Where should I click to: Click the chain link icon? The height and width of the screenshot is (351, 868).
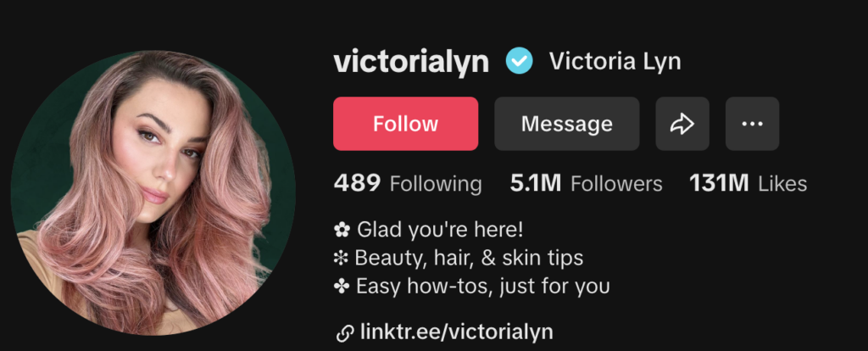pyautogui.click(x=345, y=333)
